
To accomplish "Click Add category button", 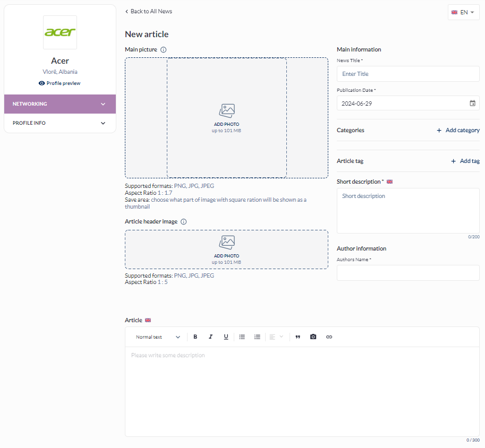I will pos(458,130).
